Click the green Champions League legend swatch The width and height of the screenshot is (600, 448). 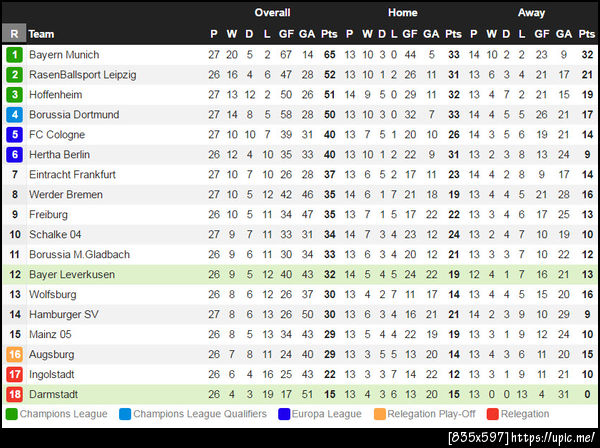tap(11, 414)
